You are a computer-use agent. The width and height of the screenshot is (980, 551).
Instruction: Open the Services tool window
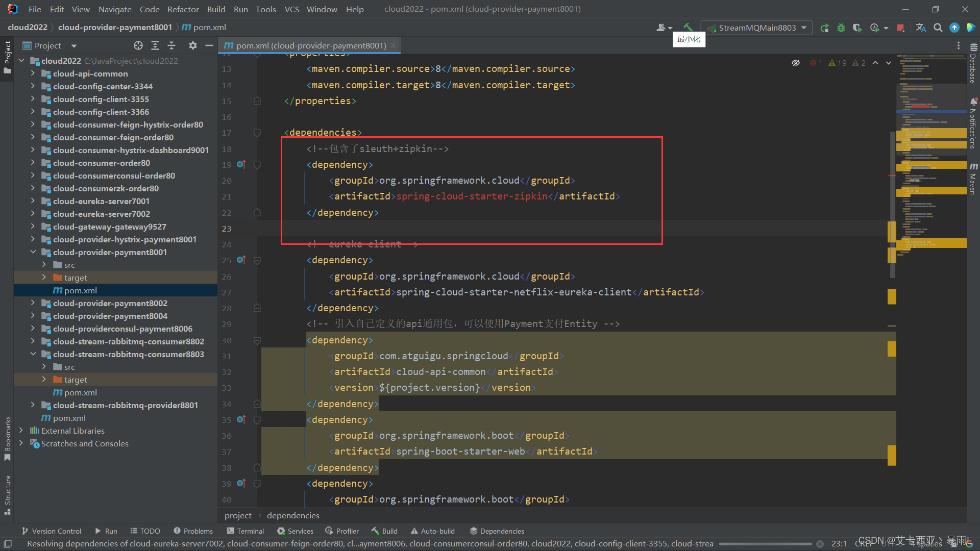[x=295, y=531]
